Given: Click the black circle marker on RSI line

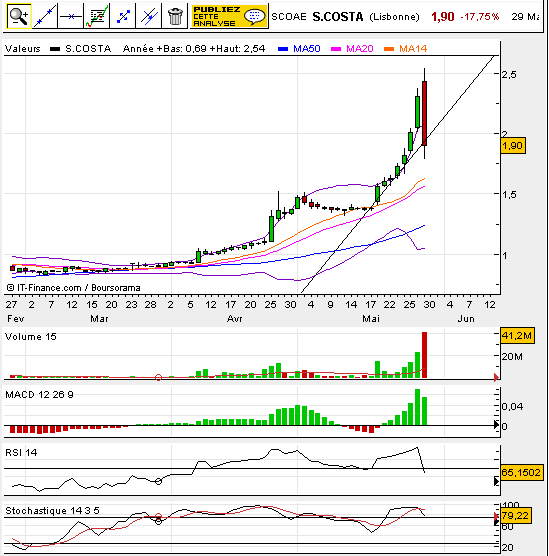Looking at the screenshot, I should (x=159, y=482).
